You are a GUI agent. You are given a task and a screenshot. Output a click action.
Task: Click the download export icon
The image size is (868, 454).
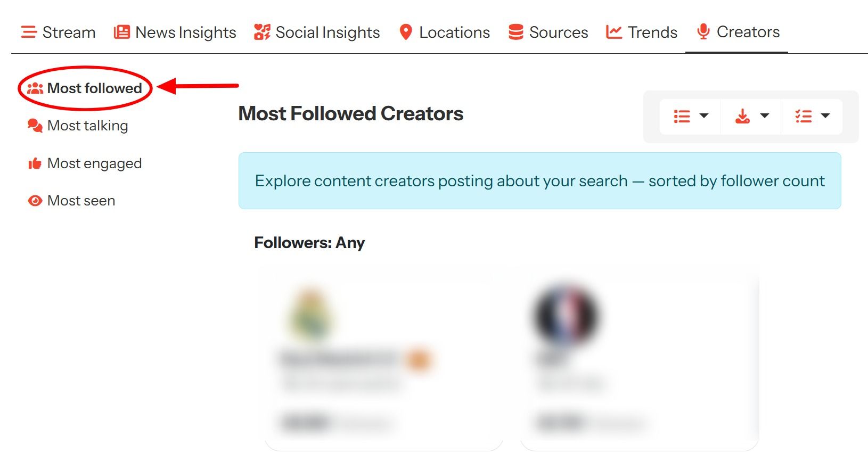pos(742,116)
